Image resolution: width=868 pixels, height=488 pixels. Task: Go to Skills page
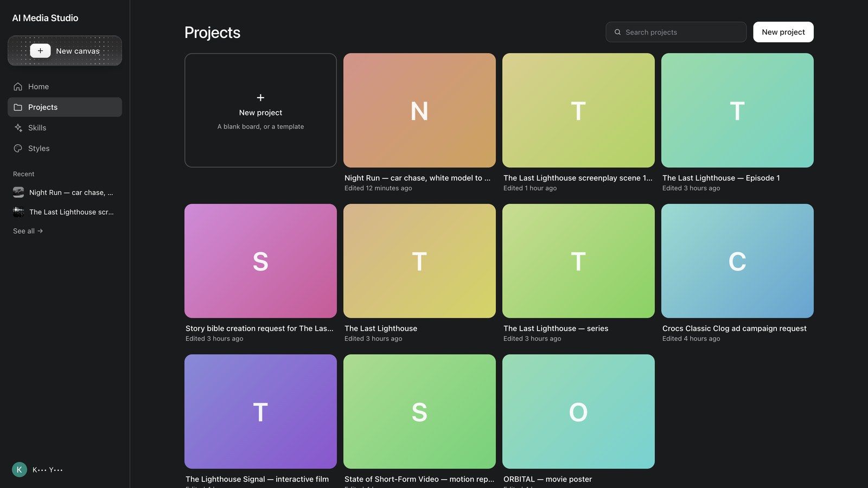[x=65, y=128]
